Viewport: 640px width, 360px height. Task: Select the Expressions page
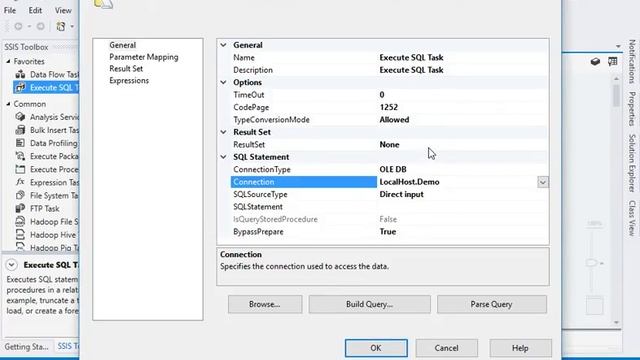[x=129, y=80]
